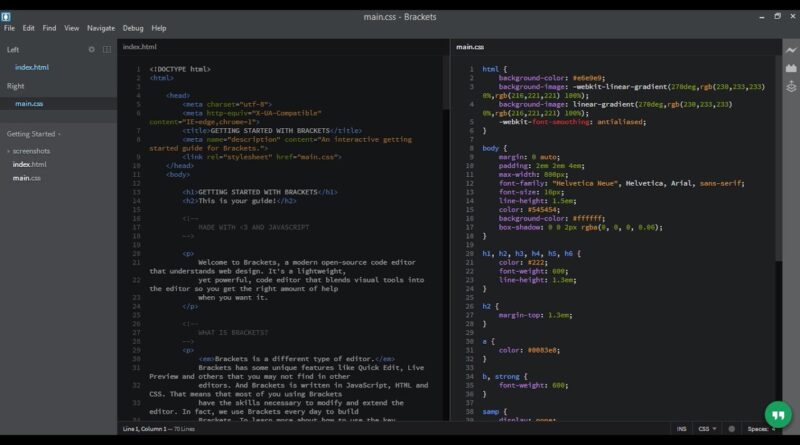Image resolution: width=800 pixels, height=445 pixels.
Task: Click the font-family line in main.css
Action: [621, 183]
